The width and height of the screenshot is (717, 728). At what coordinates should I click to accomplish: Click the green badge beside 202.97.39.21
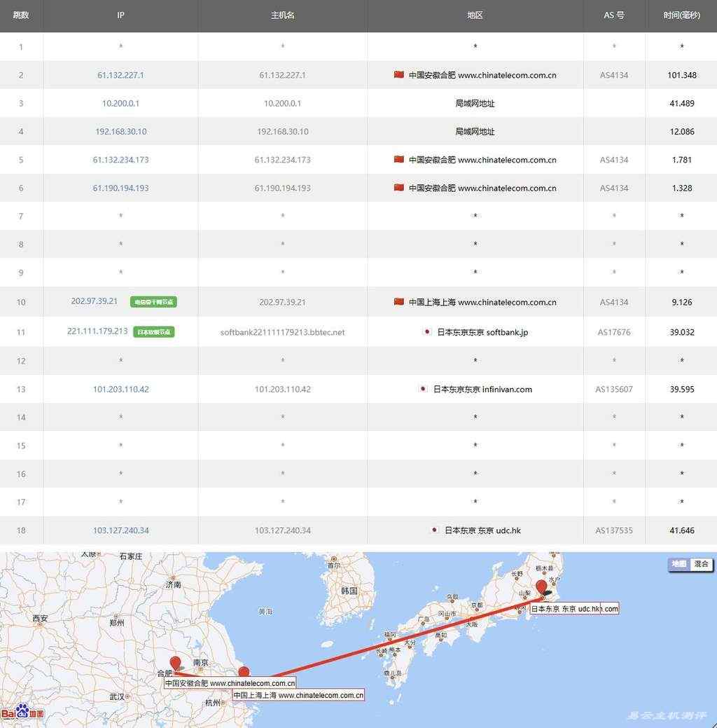153,302
